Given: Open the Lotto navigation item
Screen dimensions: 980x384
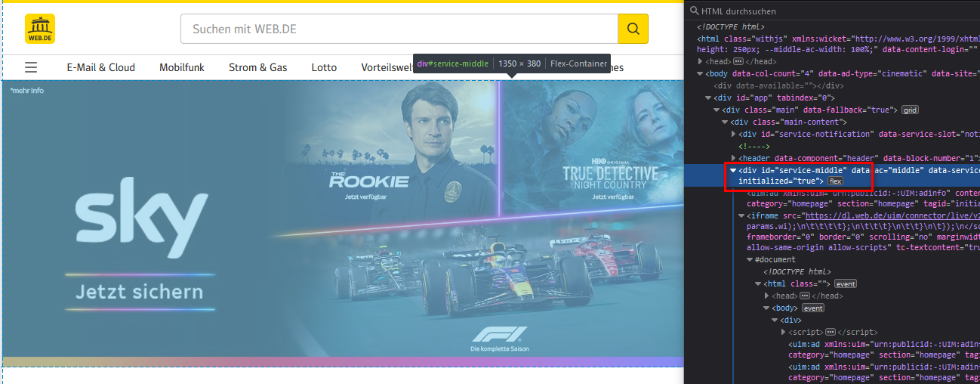Looking at the screenshot, I should 324,67.
